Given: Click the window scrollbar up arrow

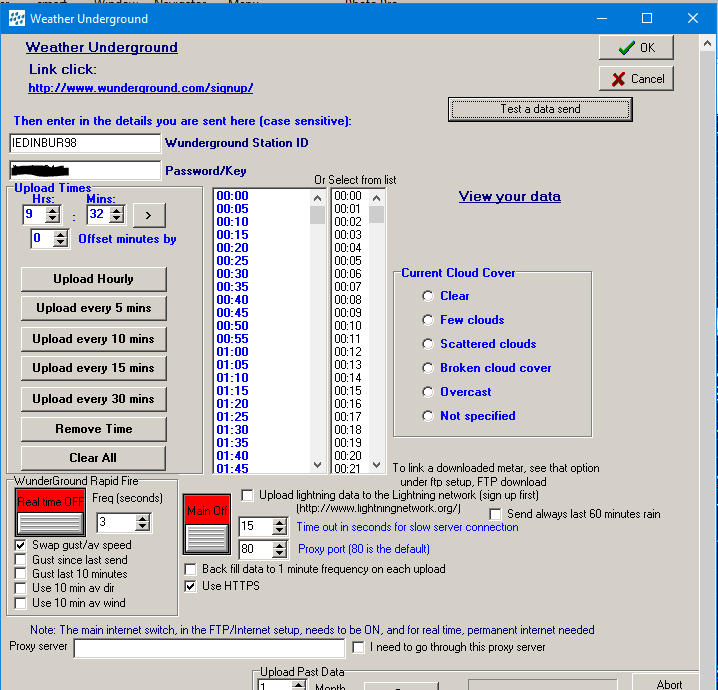Looking at the screenshot, I should [707, 43].
